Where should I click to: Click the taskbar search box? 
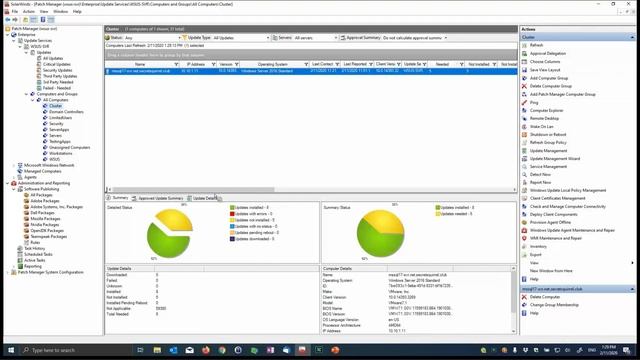tap(76, 350)
